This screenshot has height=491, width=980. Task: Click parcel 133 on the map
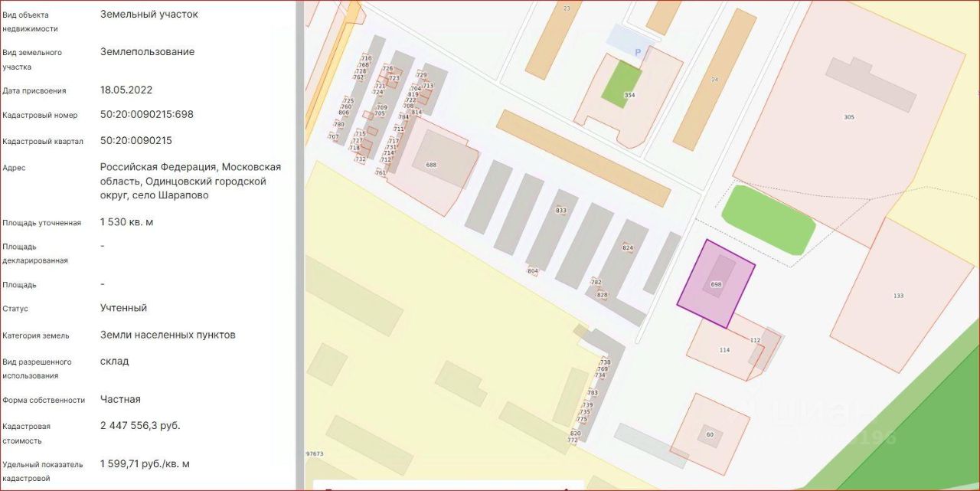coord(898,296)
